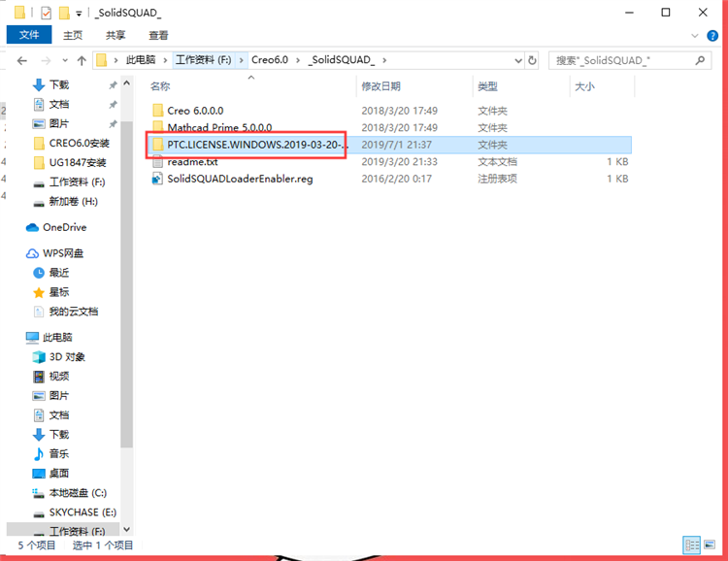Viewport: 728px width, 561px height.
Task: Click the new folder quick access icon
Action: click(x=64, y=13)
